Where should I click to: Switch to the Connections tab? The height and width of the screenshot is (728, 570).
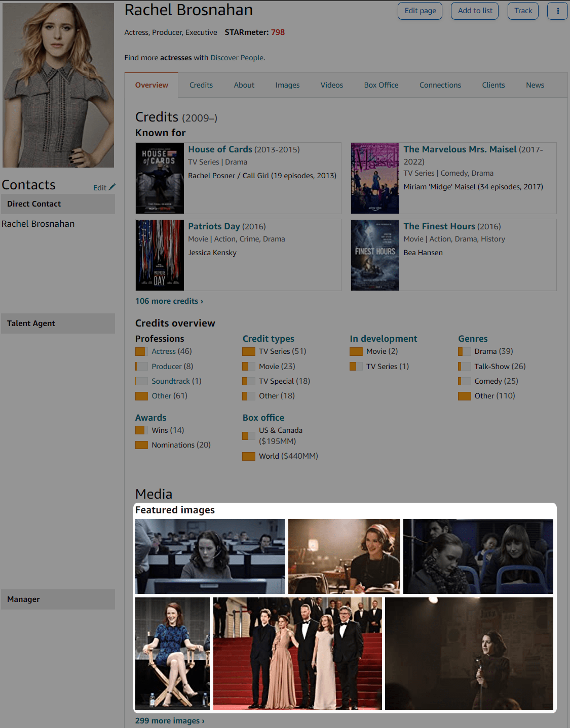point(440,85)
